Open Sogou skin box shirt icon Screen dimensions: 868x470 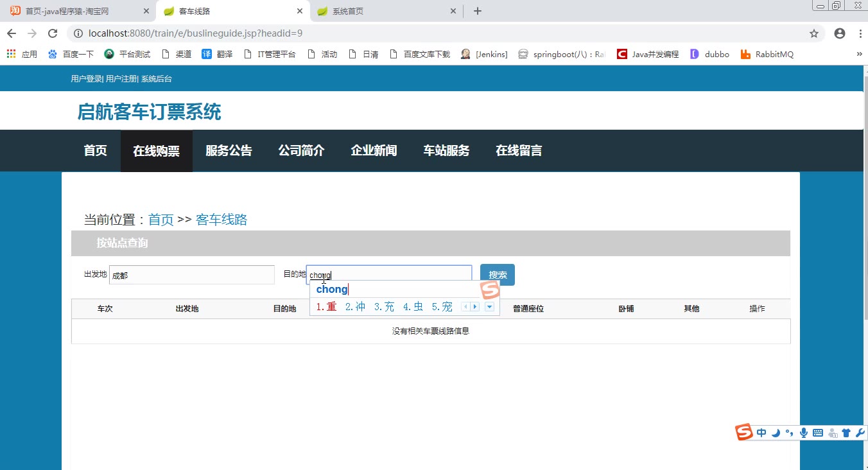pos(846,433)
